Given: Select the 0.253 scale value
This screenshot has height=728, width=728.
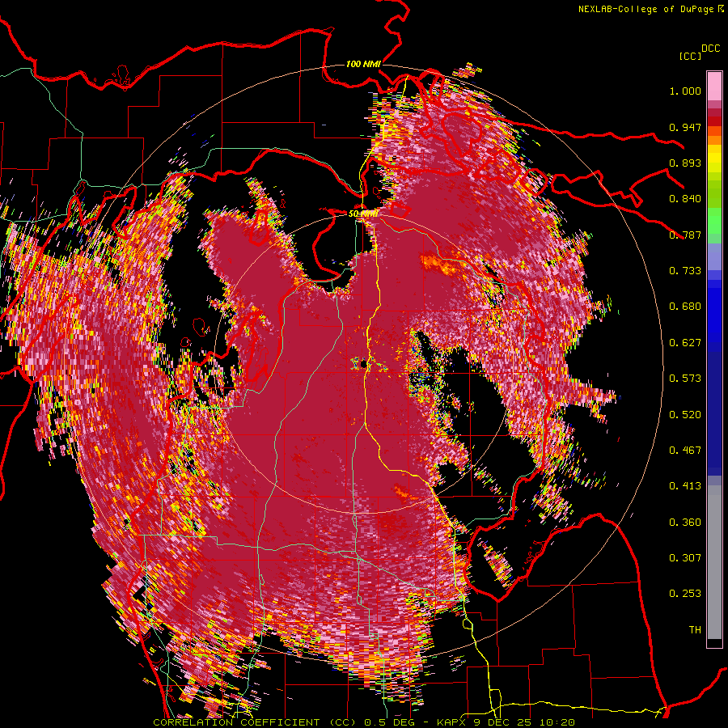Looking at the screenshot, I should 685,594.
